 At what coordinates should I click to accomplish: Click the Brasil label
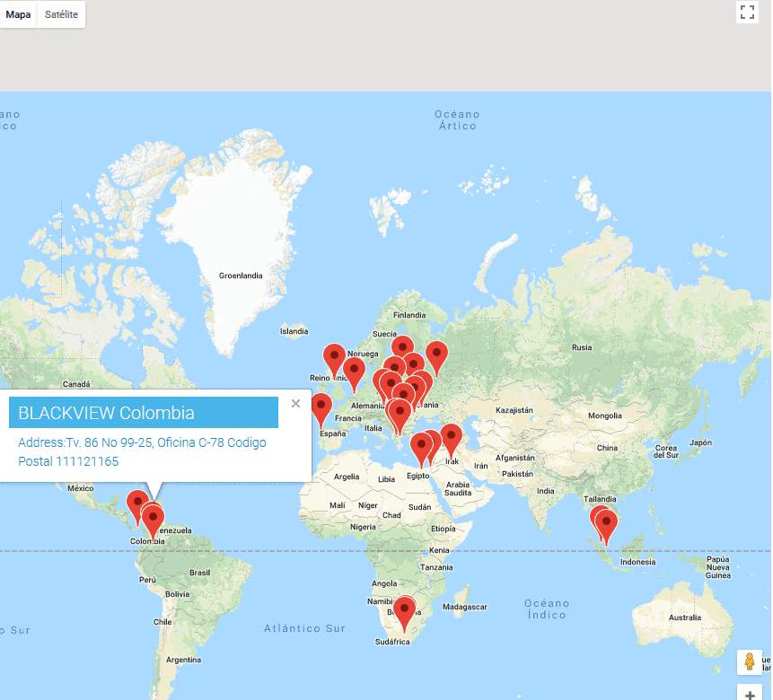[x=199, y=573]
